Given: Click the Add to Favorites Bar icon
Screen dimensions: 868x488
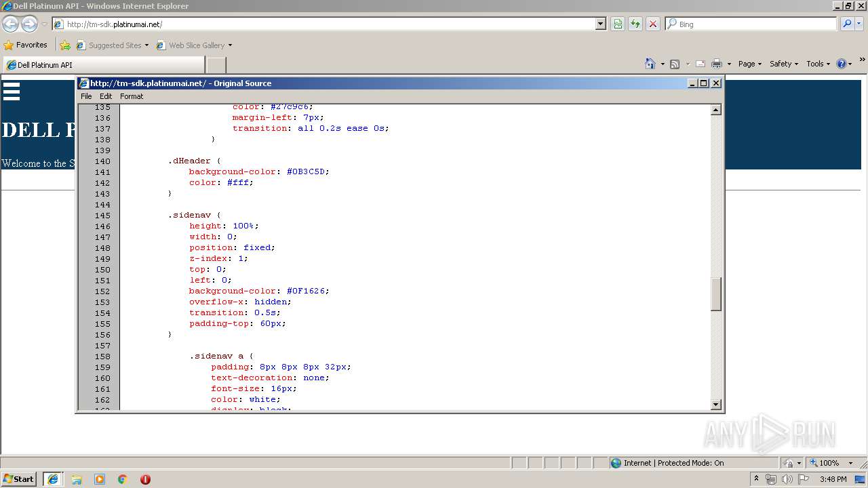Looking at the screenshot, I should 65,45.
